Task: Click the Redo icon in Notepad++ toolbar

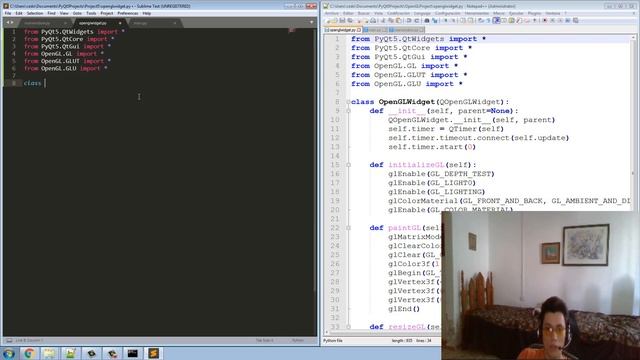Action: pos(416,20)
